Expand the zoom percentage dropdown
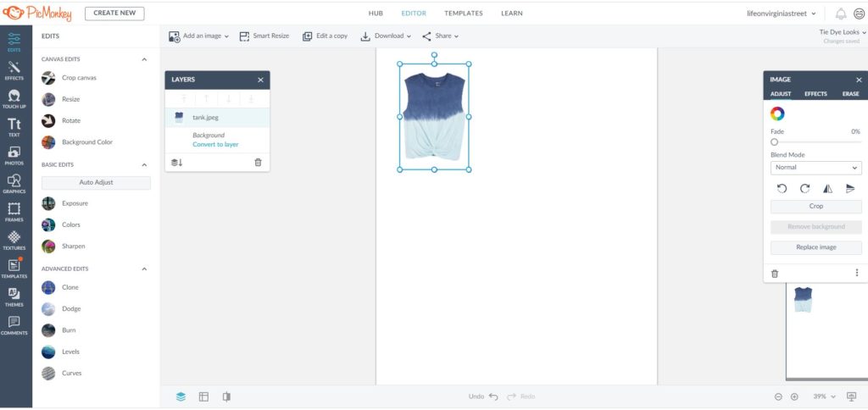The image size is (868, 410). point(824,396)
